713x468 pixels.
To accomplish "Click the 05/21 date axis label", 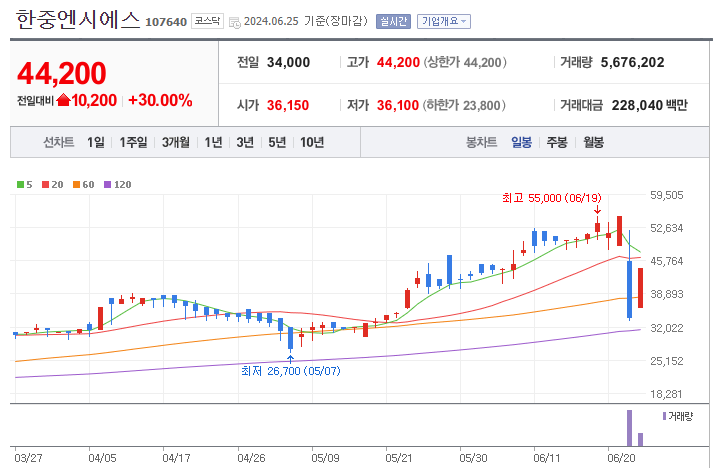I will 399,458.
